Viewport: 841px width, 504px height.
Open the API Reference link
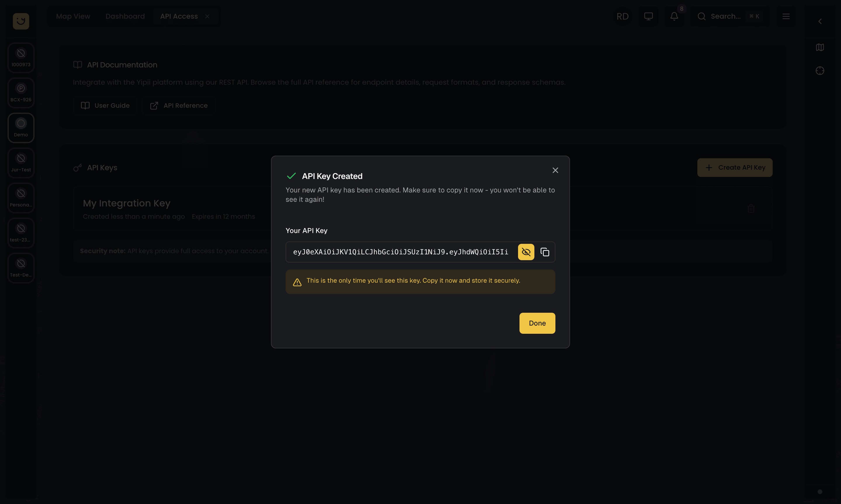click(179, 106)
